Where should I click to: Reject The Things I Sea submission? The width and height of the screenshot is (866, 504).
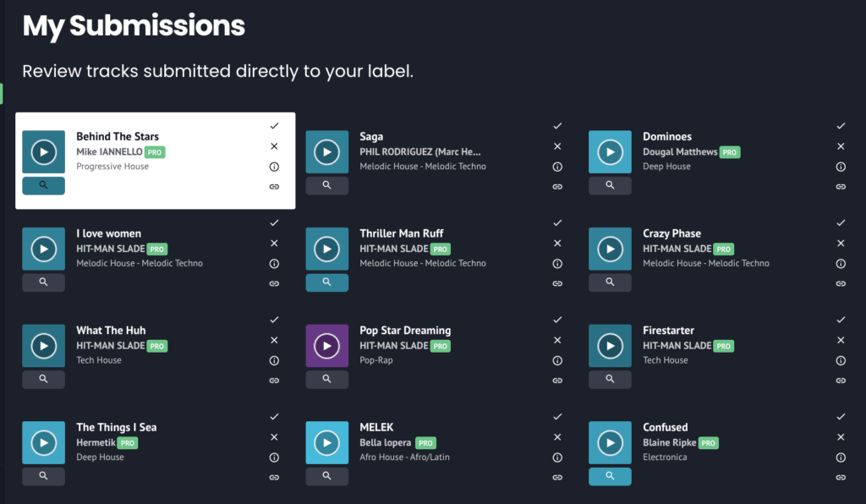(x=274, y=437)
